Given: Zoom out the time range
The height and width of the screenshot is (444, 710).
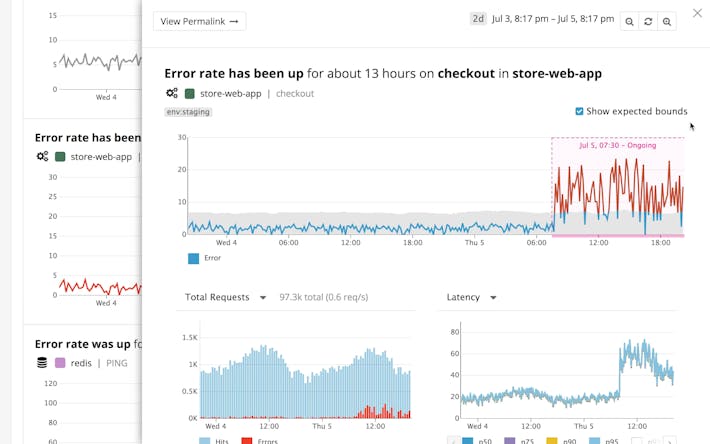Looking at the screenshot, I should pos(629,21).
